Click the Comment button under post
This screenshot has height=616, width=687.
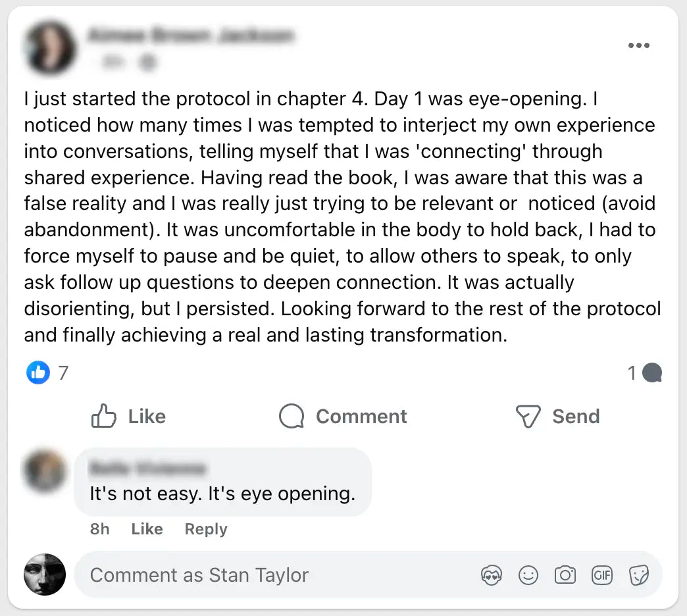[343, 417]
